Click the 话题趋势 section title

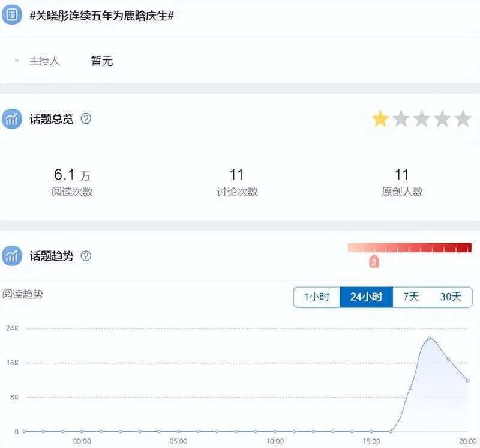click(x=52, y=256)
